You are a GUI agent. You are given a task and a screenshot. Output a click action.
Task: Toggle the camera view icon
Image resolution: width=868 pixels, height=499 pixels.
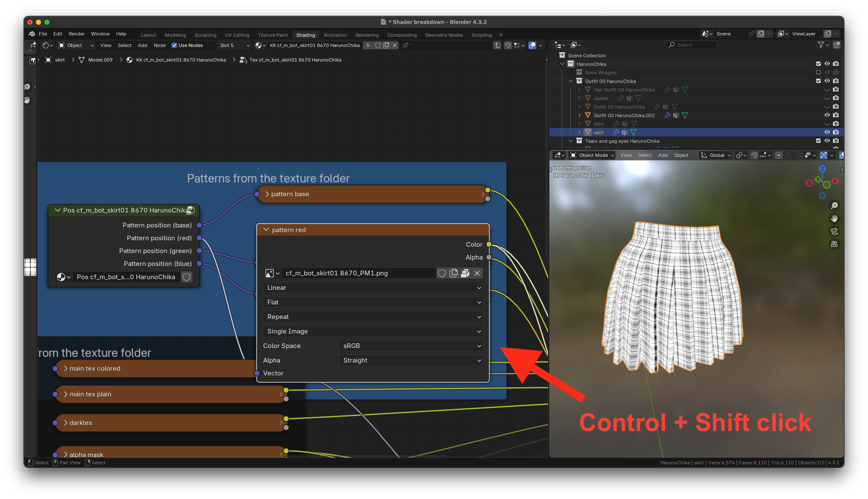(834, 231)
